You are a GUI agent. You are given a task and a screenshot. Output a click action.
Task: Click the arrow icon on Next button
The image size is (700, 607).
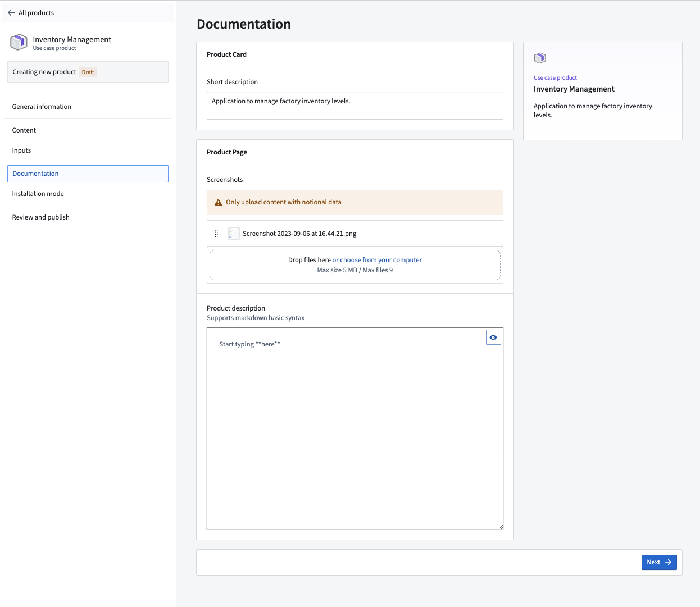click(668, 562)
